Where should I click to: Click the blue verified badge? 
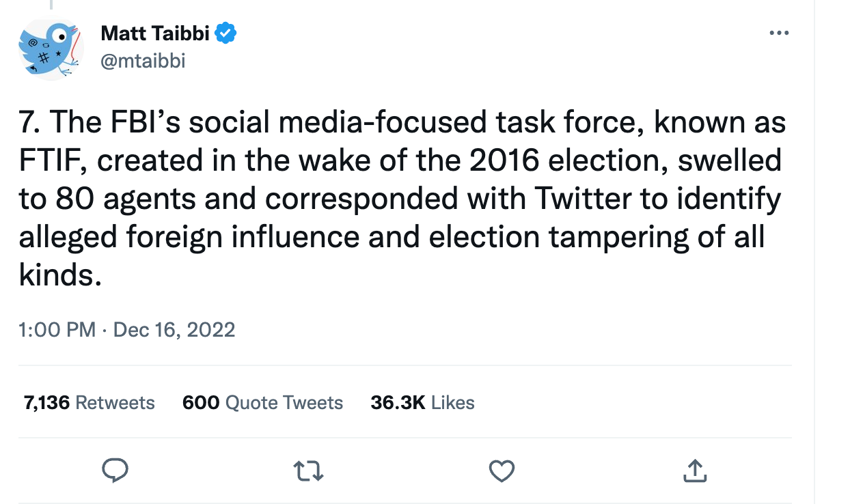point(226,33)
